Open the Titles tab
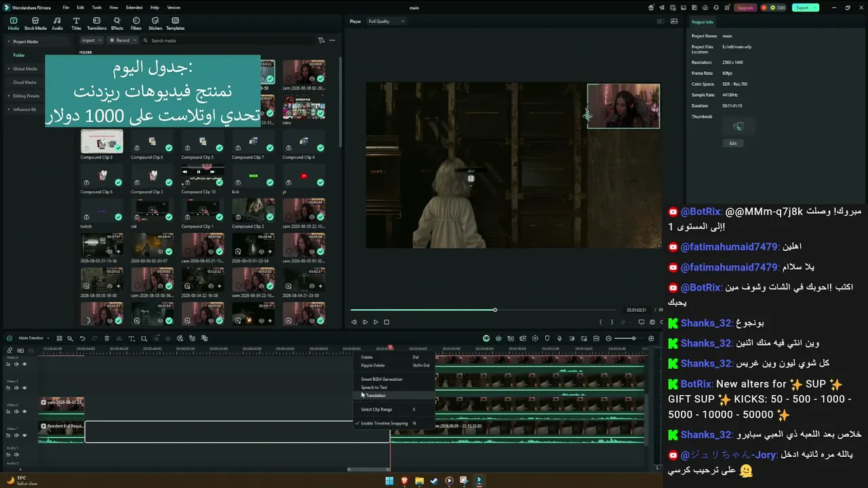 [x=76, y=23]
